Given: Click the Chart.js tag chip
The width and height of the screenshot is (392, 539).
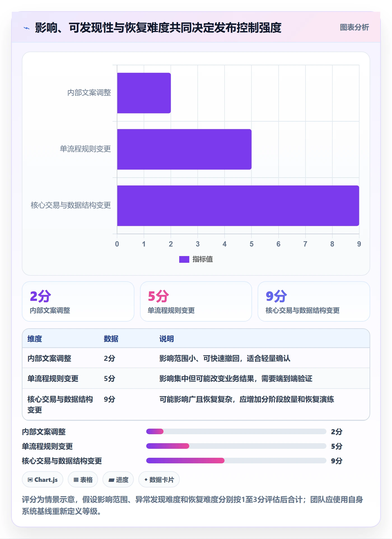Looking at the screenshot, I should [43, 480].
